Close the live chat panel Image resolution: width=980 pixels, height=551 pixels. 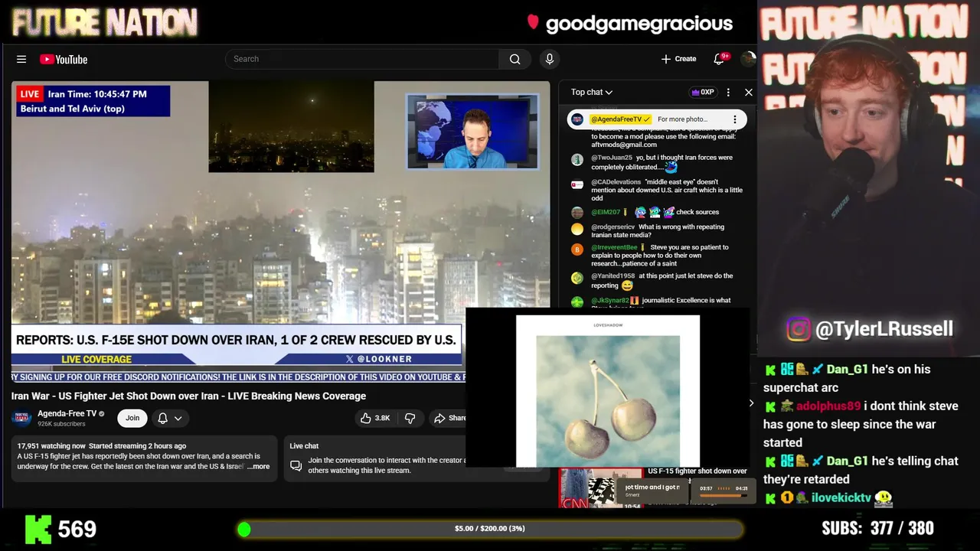[749, 92]
